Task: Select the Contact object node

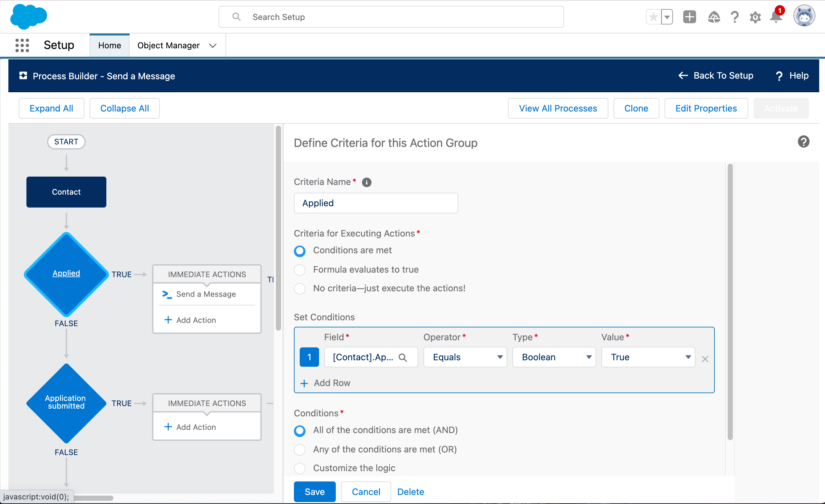Action: pos(66,192)
